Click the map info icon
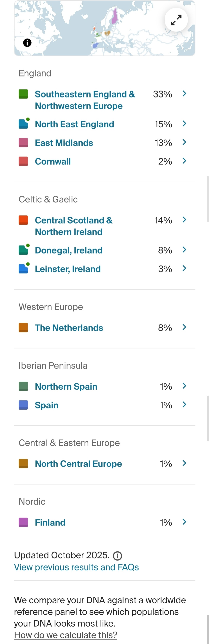The height and width of the screenshot is (644, 209). tap(27, 43)
